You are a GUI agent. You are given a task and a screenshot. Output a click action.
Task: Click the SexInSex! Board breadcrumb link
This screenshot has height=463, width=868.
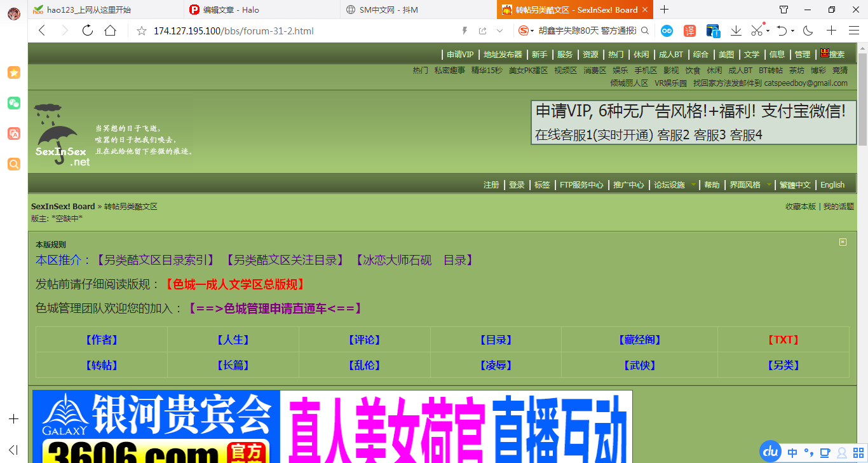[63, 207]
